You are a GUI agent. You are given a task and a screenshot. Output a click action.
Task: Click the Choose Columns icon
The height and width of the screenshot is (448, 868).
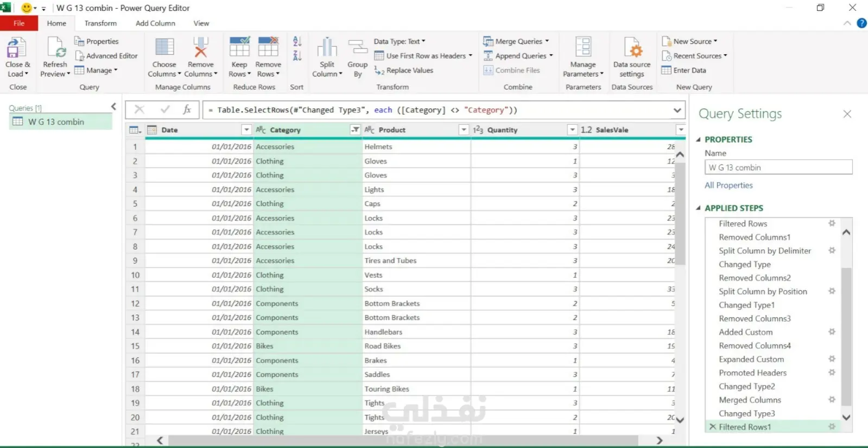coord(164,47)
